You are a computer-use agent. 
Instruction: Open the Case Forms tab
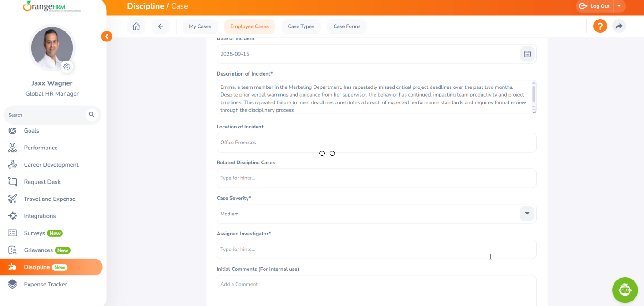(347, 26)
